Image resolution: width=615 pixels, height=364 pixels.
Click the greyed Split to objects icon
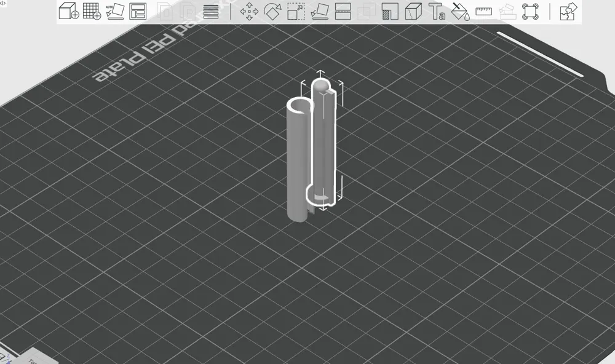(164, 11)
